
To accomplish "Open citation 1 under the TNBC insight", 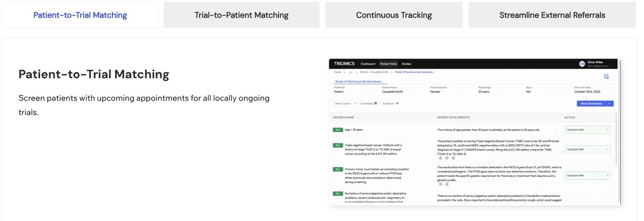I will [440, 158].
